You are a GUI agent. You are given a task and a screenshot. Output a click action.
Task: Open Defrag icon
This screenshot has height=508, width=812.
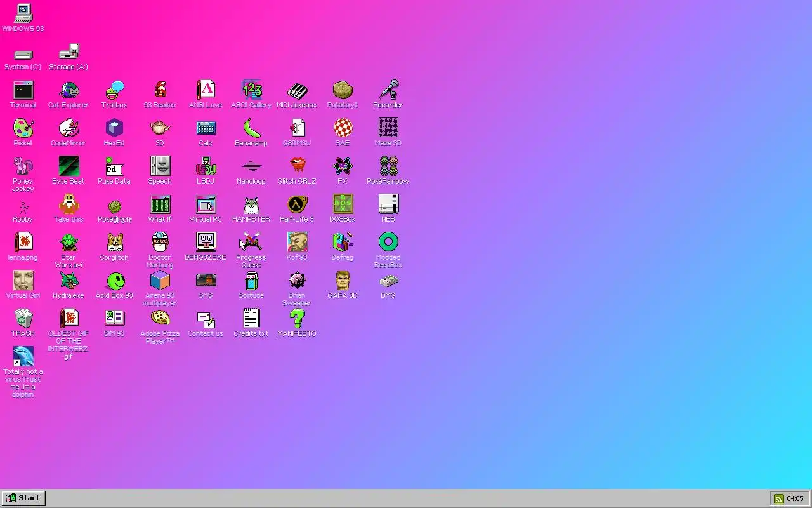point(343,243)
